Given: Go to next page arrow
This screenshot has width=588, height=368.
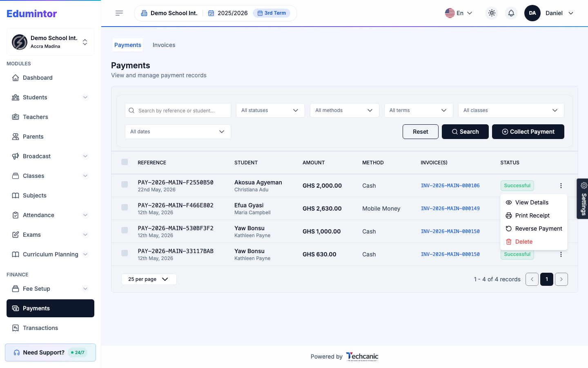Looking at the screenshot, I should point(561,279).
